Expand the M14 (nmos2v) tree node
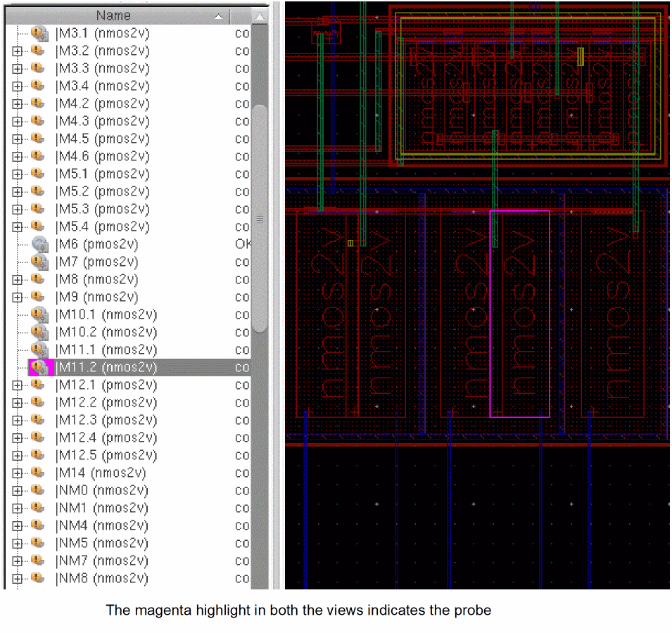672x633 pixels. (18, 473)
